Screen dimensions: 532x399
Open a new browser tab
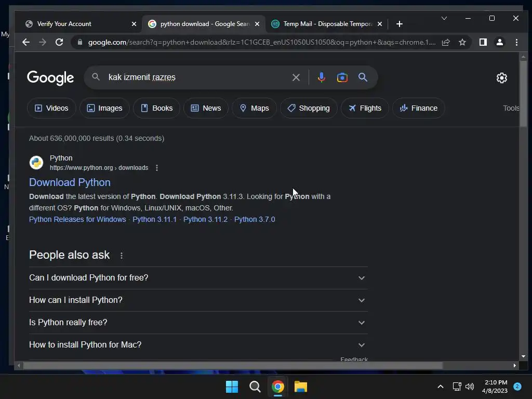[400, 24]
